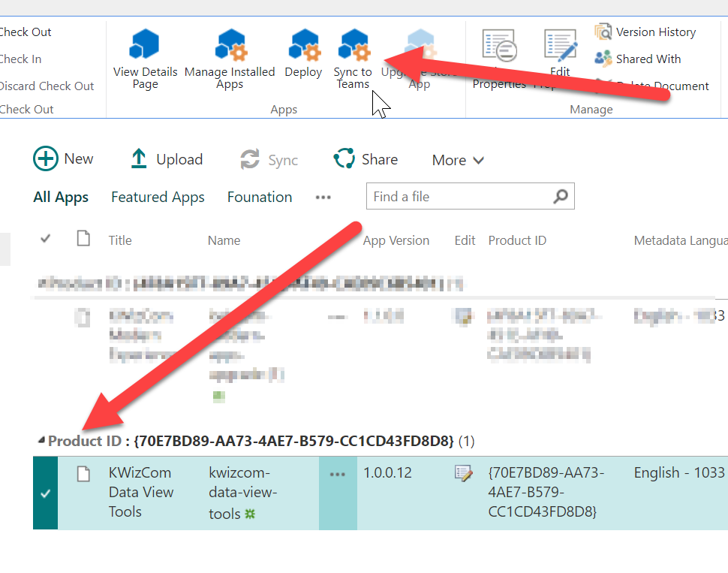Switch to Founation view
Viewport: 728px width, 573px height.
click(x=260, y=197)
